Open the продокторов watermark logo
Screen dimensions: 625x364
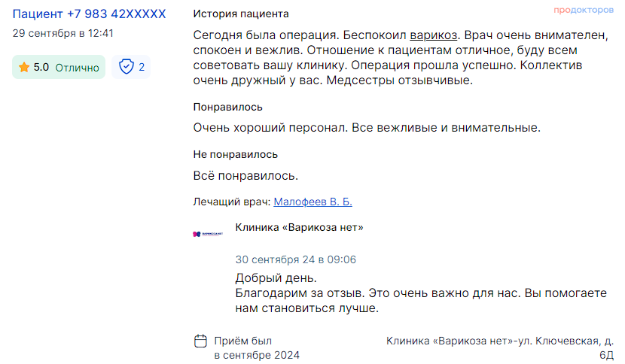(x=584, y=10)
